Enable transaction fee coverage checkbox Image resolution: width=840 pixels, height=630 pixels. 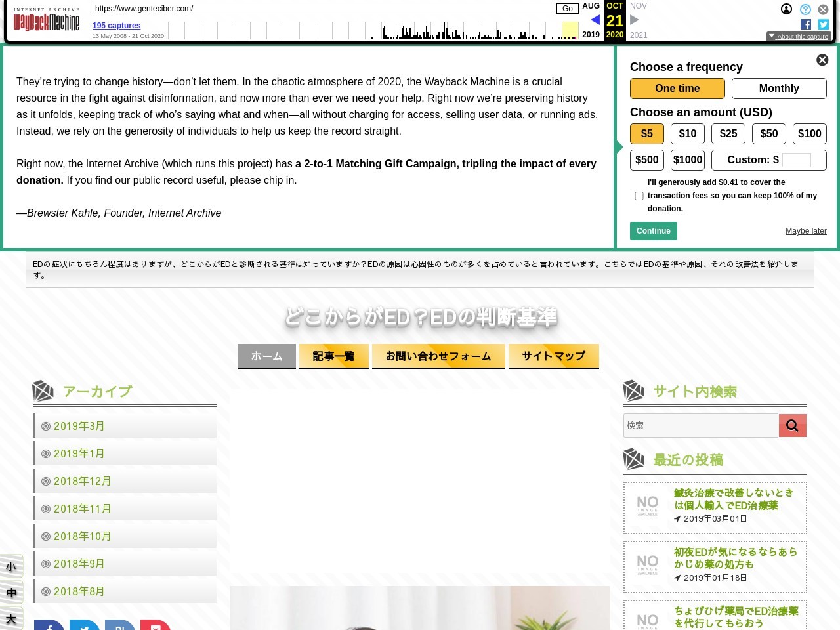(639, 196)
